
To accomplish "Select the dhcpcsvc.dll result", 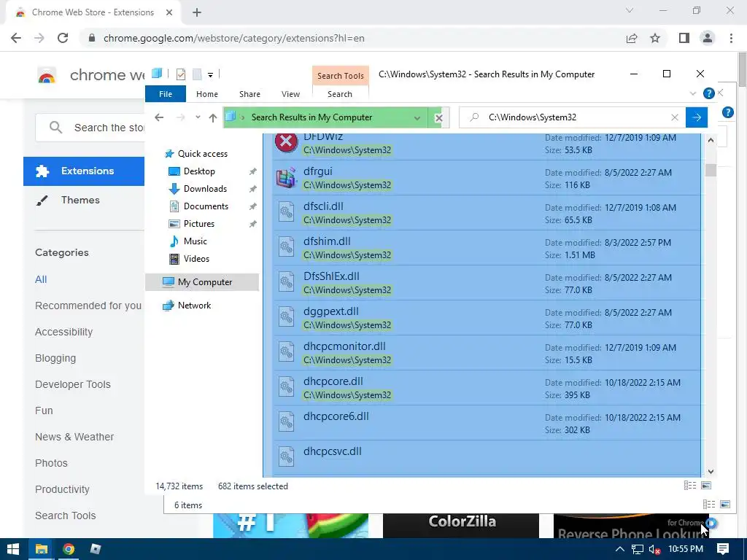I will [x=487, y=458].
